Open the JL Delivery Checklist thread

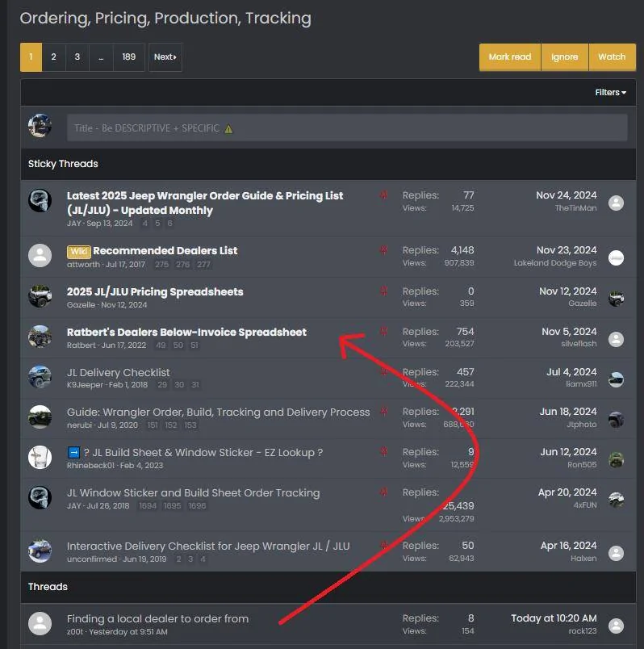tap(119, 372)
